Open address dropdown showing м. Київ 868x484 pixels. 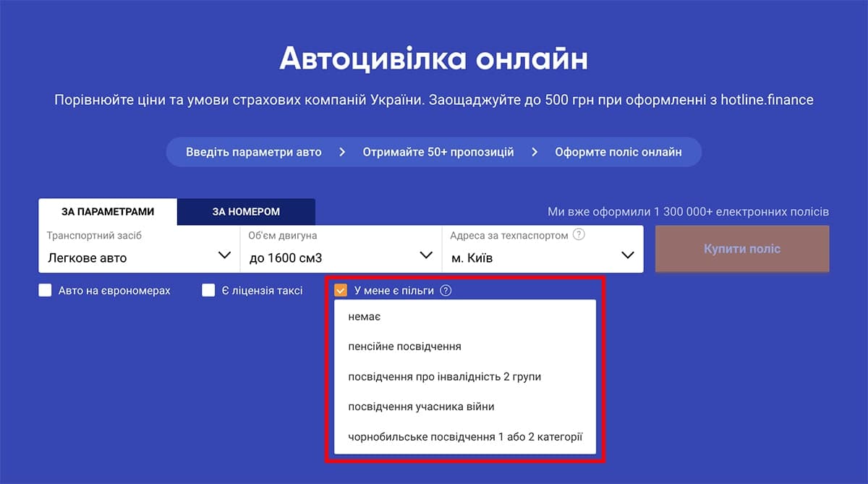[542, 249]
